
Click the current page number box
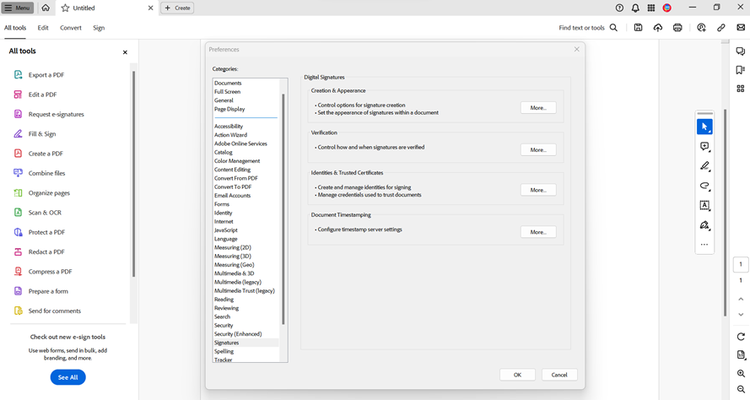coord(740,264)
